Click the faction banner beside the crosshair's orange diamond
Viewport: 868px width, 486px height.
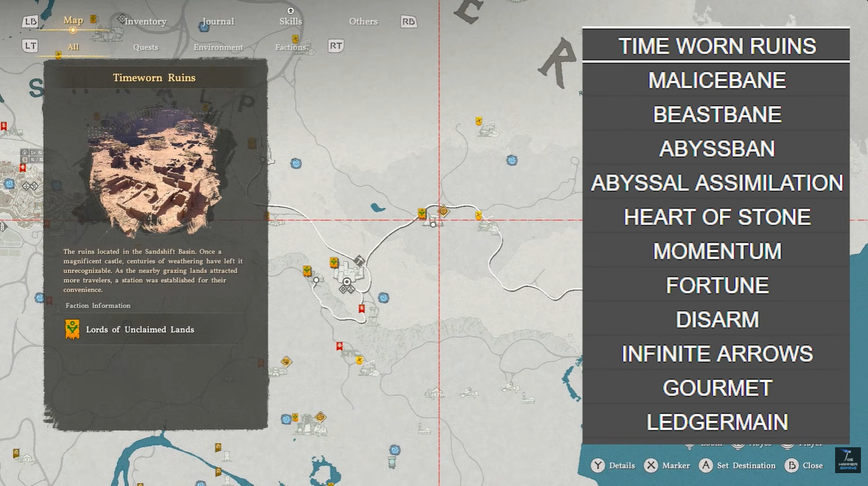click(x=422, y=213)
